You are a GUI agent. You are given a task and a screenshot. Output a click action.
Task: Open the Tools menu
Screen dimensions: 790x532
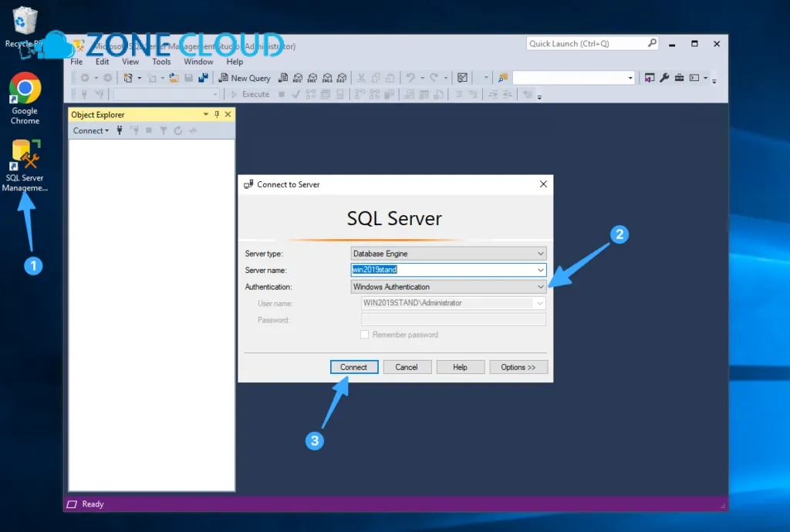coord(161,62)
